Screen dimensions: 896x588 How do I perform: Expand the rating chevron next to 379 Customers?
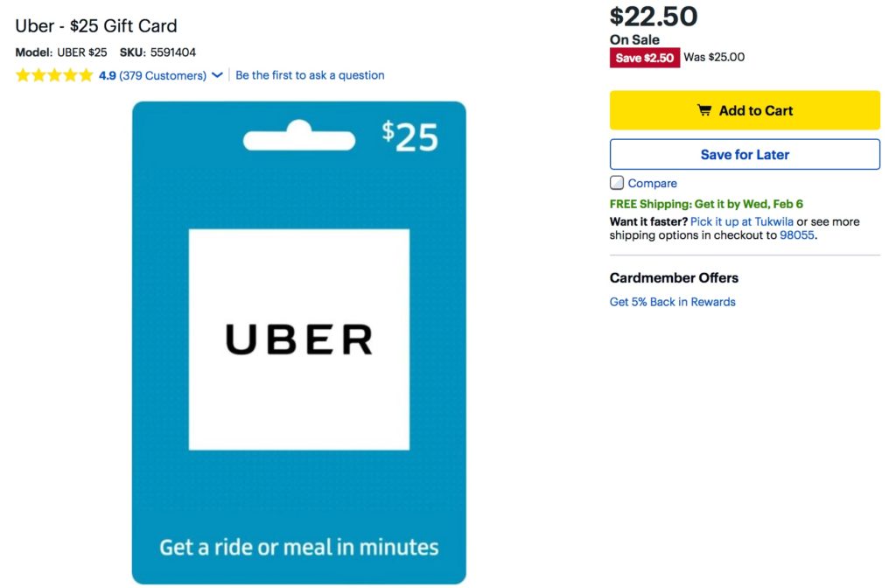pos(217,75)
